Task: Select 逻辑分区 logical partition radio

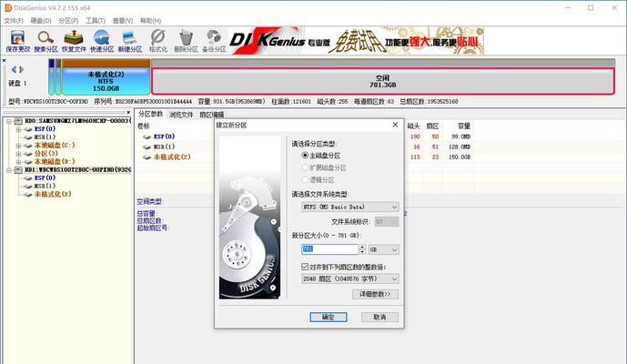Action: pos(305,180)
